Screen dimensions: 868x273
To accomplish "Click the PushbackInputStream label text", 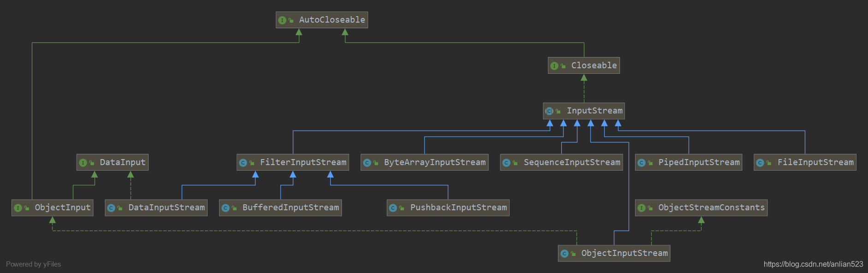I will (x=458, y=208).
